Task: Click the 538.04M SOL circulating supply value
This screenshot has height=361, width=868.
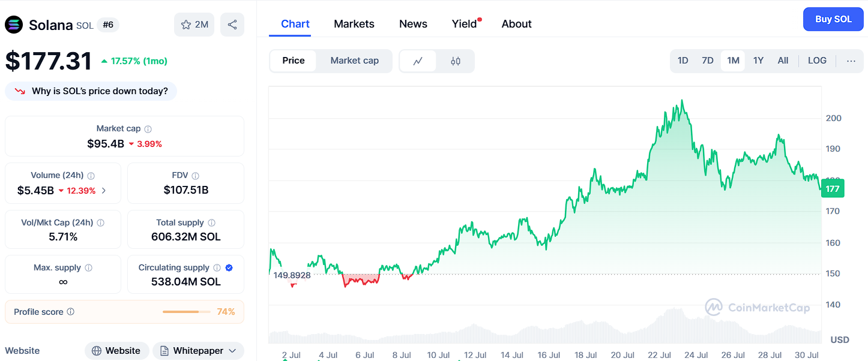Action: coord(186,282)
